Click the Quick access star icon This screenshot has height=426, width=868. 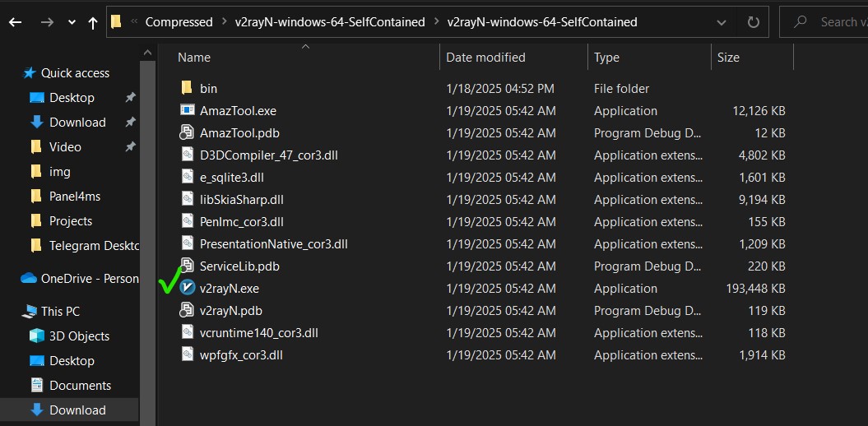point(30,73)
